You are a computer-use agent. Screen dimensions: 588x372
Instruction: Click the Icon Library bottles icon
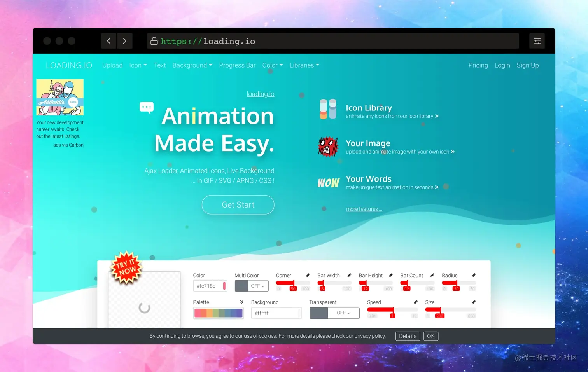[328, 109]
